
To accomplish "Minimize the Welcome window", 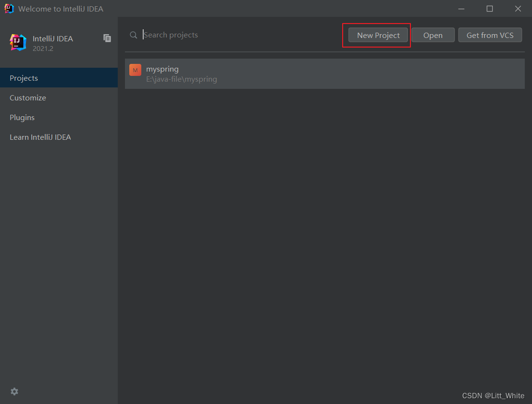I will click(x=461, y=9).
